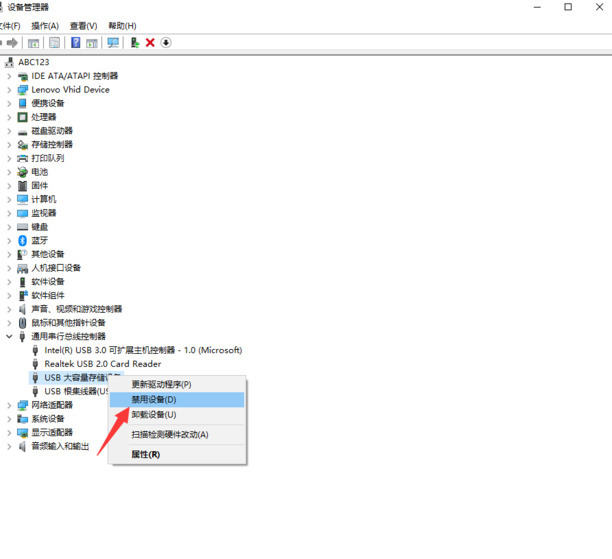The image size is (612, 559).
Task: Open 属性(R) from the context menu
Action: (146, 454)
